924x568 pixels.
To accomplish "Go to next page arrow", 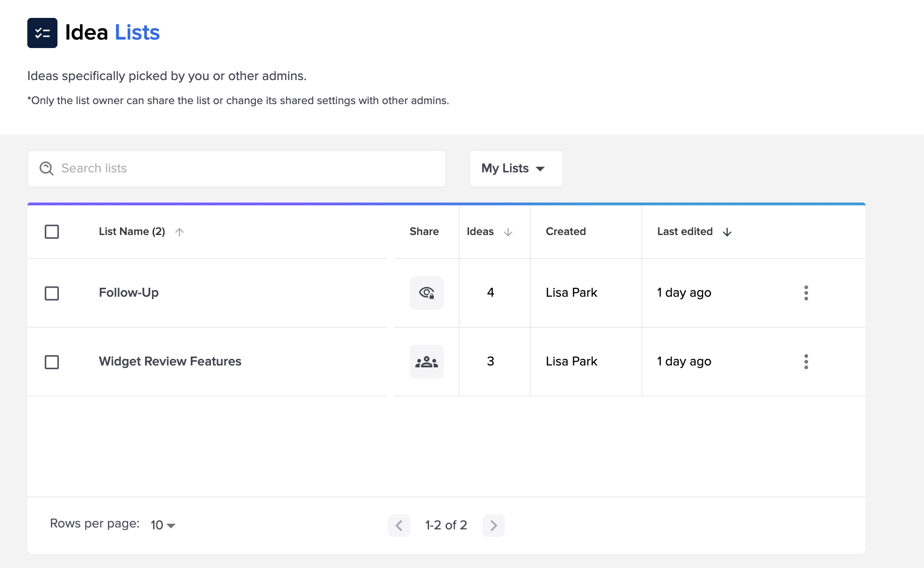I will 493,525.
